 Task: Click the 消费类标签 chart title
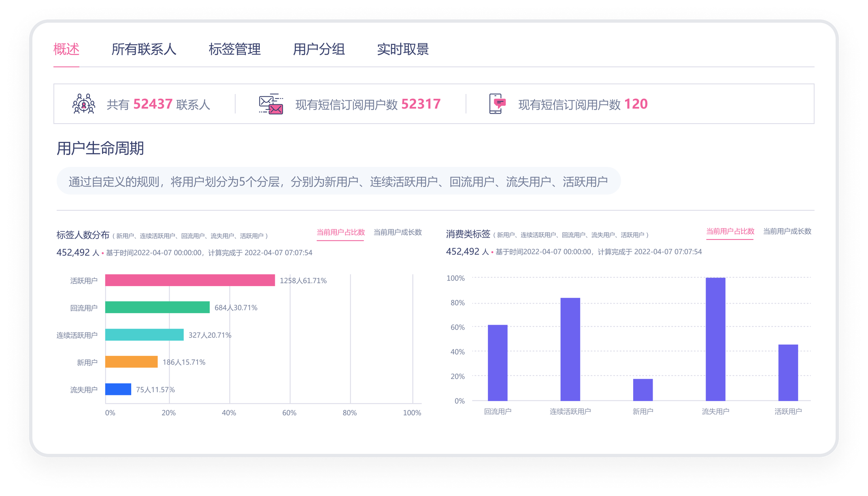coord(468,234)
